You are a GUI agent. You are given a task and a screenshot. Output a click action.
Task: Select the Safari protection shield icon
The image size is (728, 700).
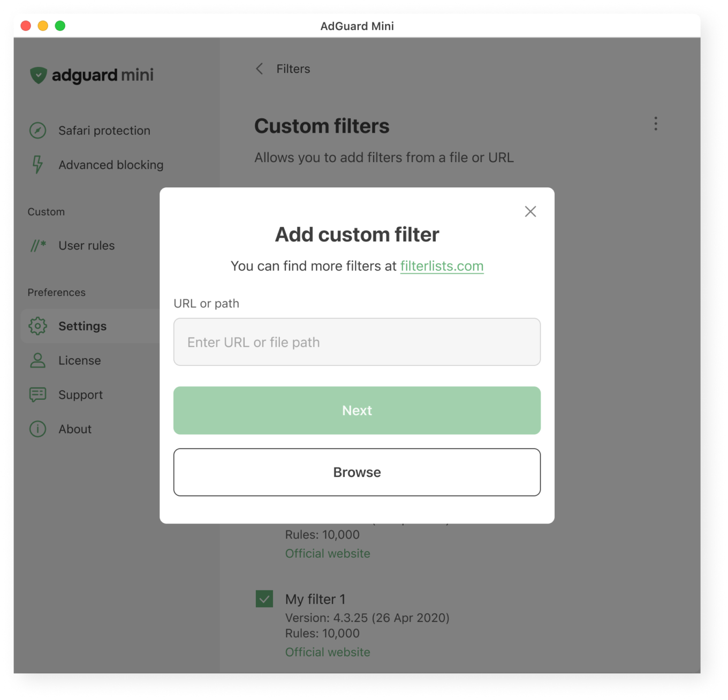(x=38, y=130)
